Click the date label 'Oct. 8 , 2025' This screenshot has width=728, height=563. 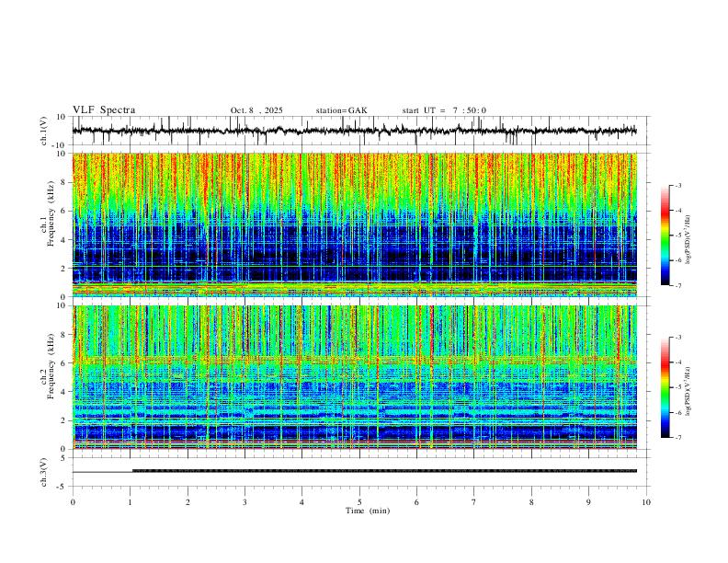tap(256, 110)
